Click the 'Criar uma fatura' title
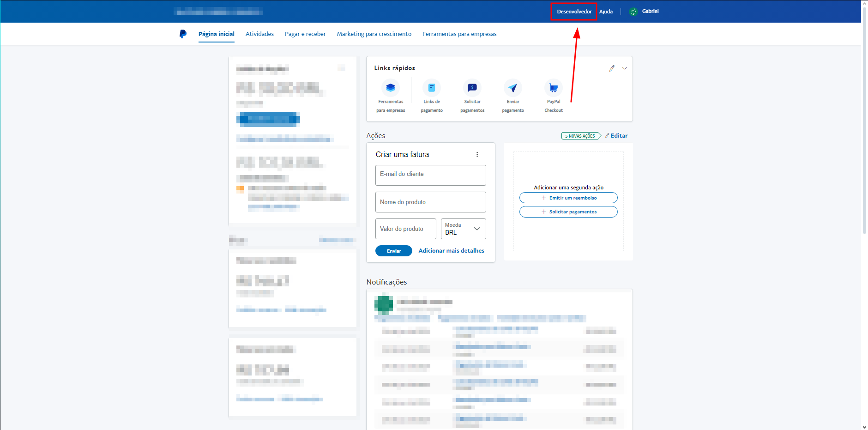Image resolution: width=868 pixels, height=430 pixels. click(x=402, y=154)
